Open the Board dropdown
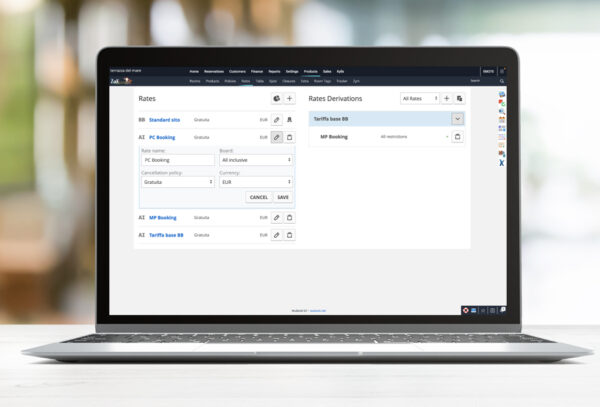This screenshot has height=407, width=600. click(255, 160)
